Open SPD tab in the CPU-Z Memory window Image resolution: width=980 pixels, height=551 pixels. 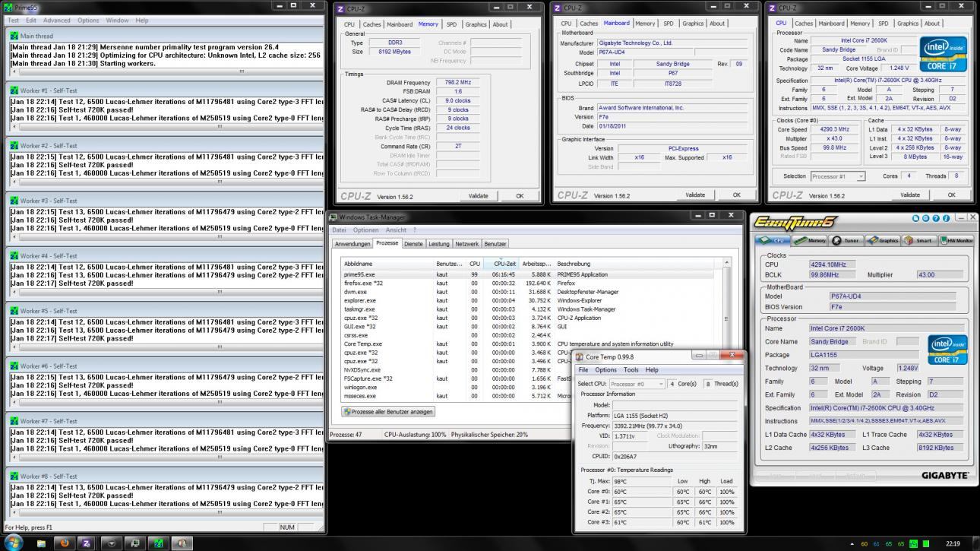(x=452, y=24)
